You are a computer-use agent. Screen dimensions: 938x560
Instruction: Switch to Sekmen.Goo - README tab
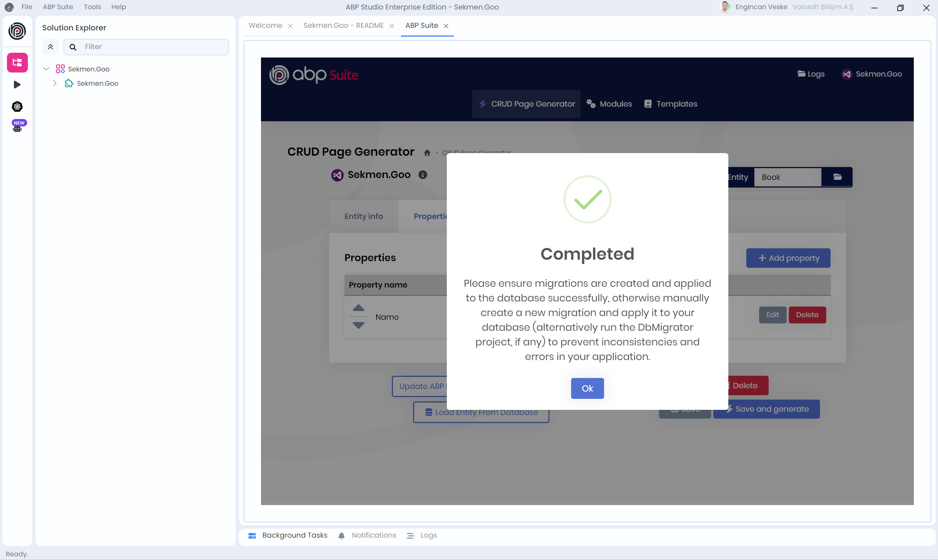coord(343,26)
